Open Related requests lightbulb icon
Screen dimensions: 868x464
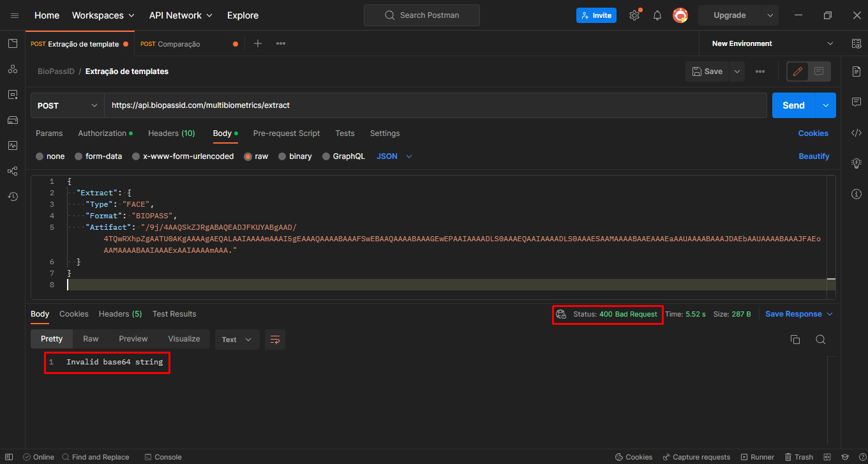coord(857,163)
